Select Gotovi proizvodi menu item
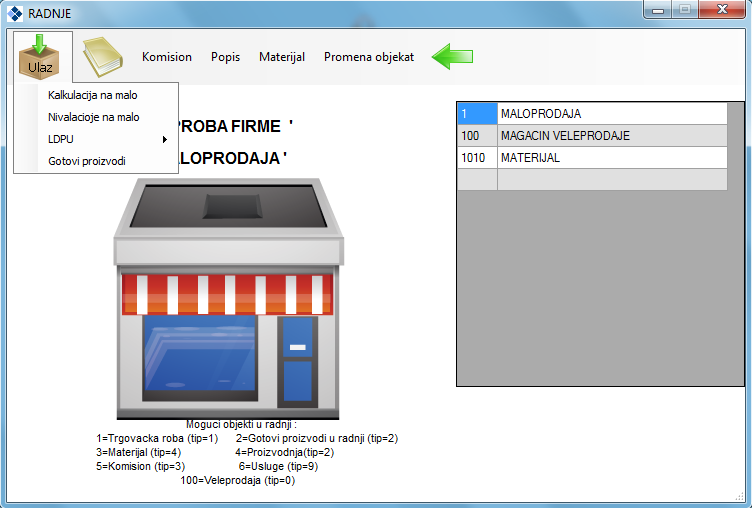Screen dimensions: 752x508 coord(87,161)
